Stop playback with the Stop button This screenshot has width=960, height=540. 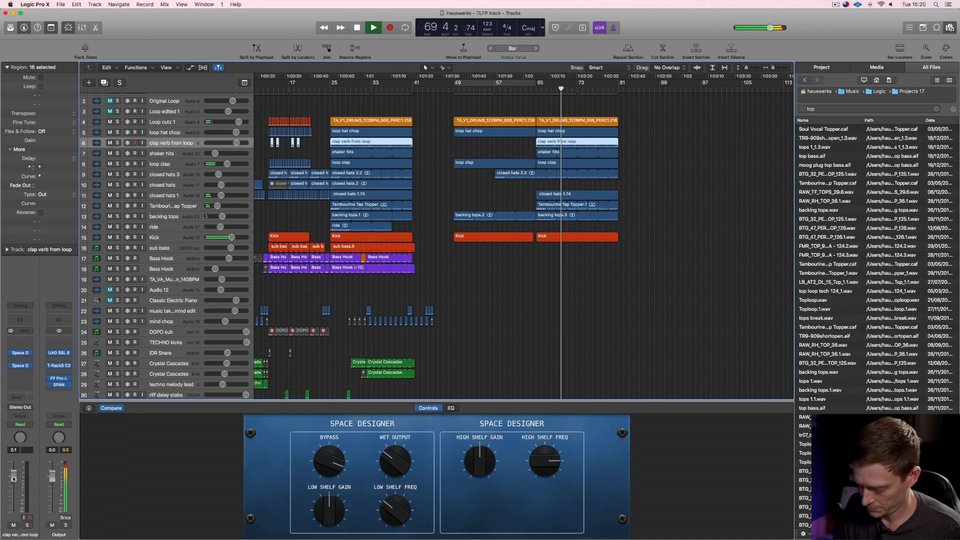tap(357, 28)
